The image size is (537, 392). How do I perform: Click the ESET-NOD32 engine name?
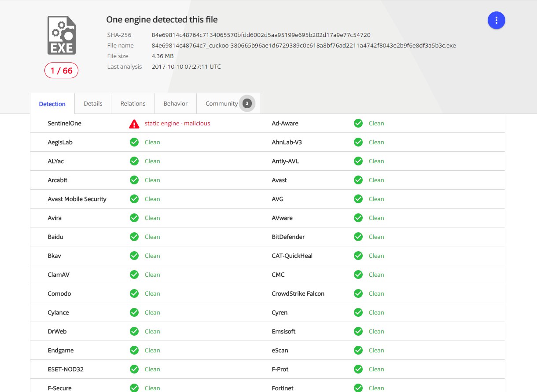coord(66,369)
